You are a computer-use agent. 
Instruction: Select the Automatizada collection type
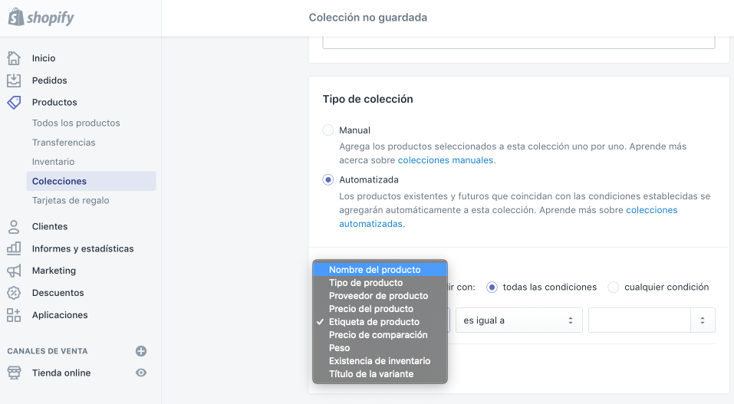pyautogui.click(x=328, y=180)
